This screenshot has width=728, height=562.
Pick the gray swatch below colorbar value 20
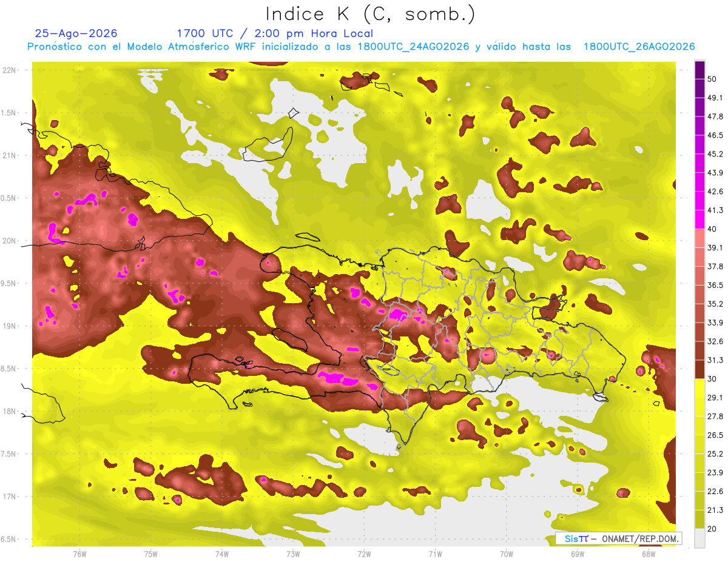point(699,538)
